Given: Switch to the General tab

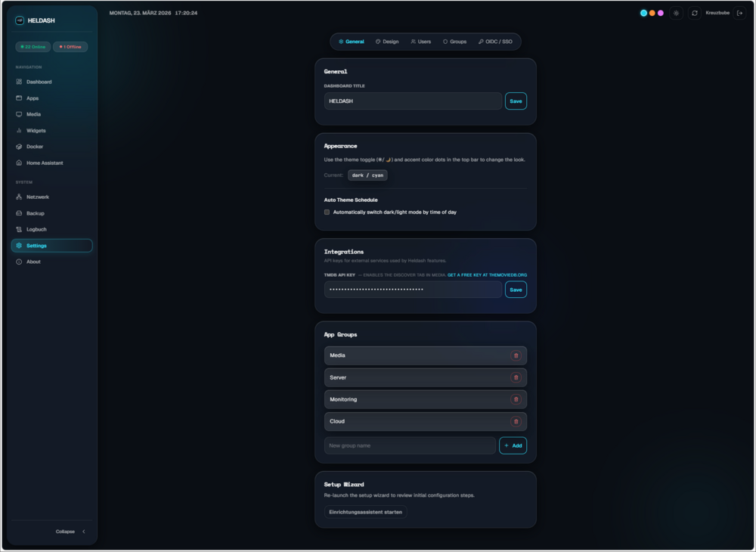Looking at the screenshot, I should 351,42.
